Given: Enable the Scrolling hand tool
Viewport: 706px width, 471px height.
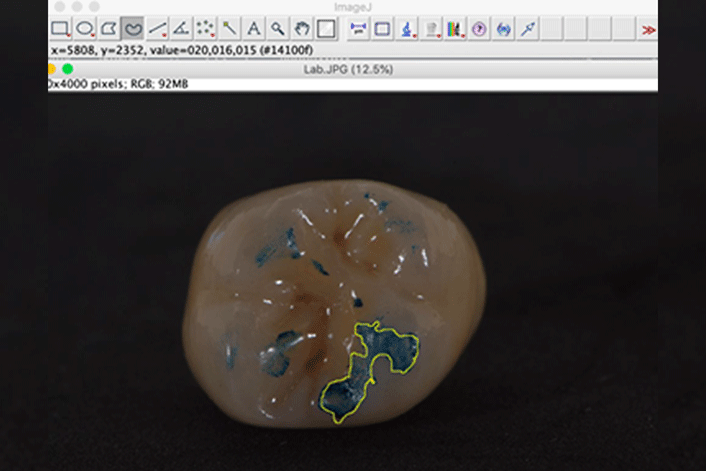Looking at the screenshot, I should pyautogui.click(x=302, y=29).
